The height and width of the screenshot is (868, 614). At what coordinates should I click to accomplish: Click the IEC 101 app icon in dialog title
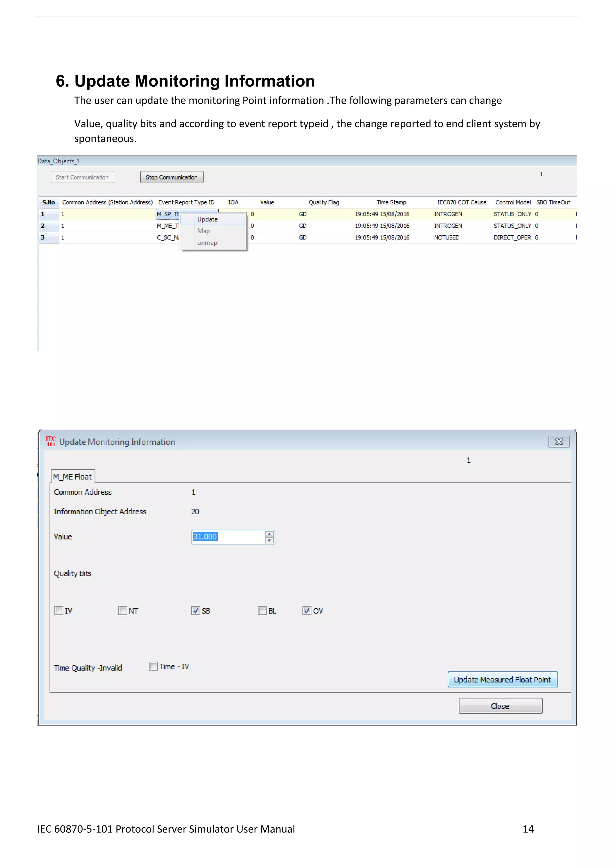point(50,441)
